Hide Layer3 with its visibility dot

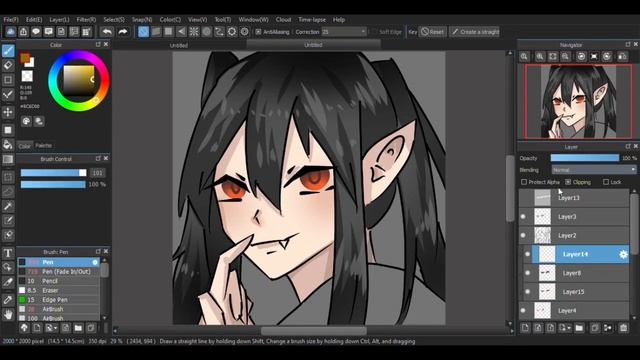pyautogui.click(x=523, y=217)
